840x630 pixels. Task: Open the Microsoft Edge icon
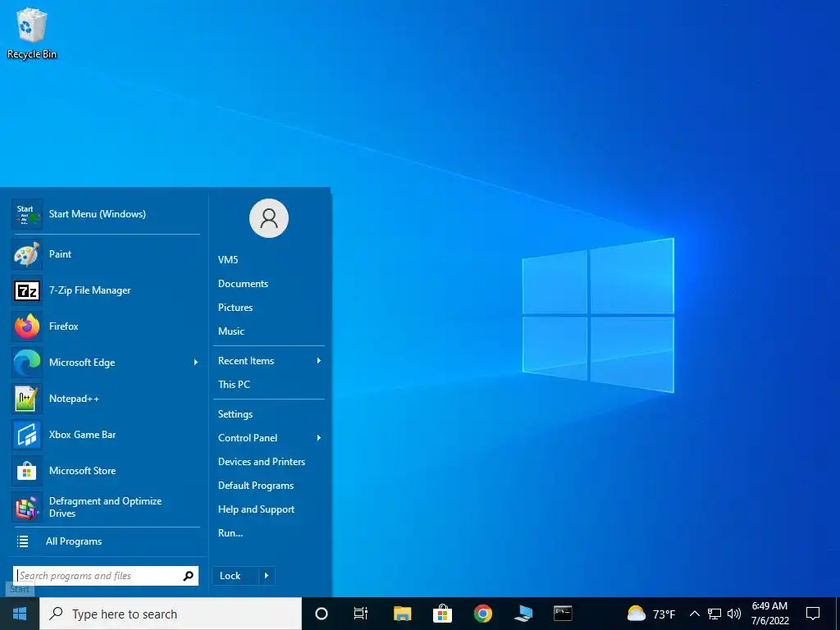[27, 363]
